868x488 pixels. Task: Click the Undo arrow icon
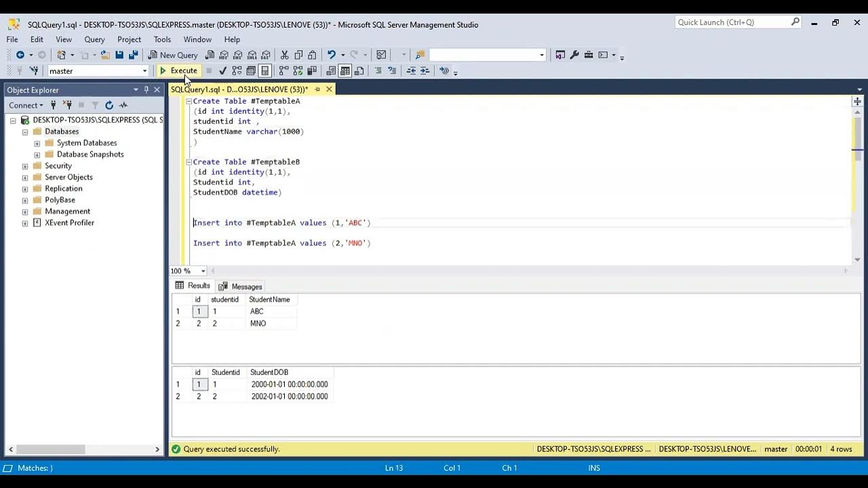(x=331, y=55)
